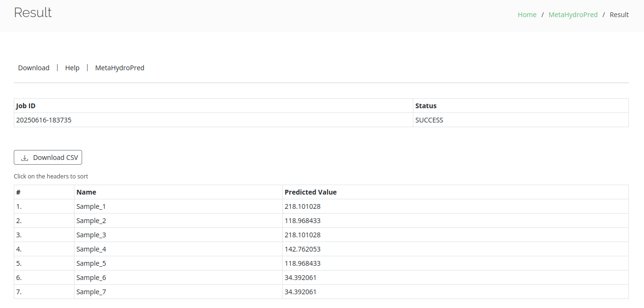Screen dimensions: 644x308
Task: Go to Home via the breadcrumb
Action: pos(527,15)
